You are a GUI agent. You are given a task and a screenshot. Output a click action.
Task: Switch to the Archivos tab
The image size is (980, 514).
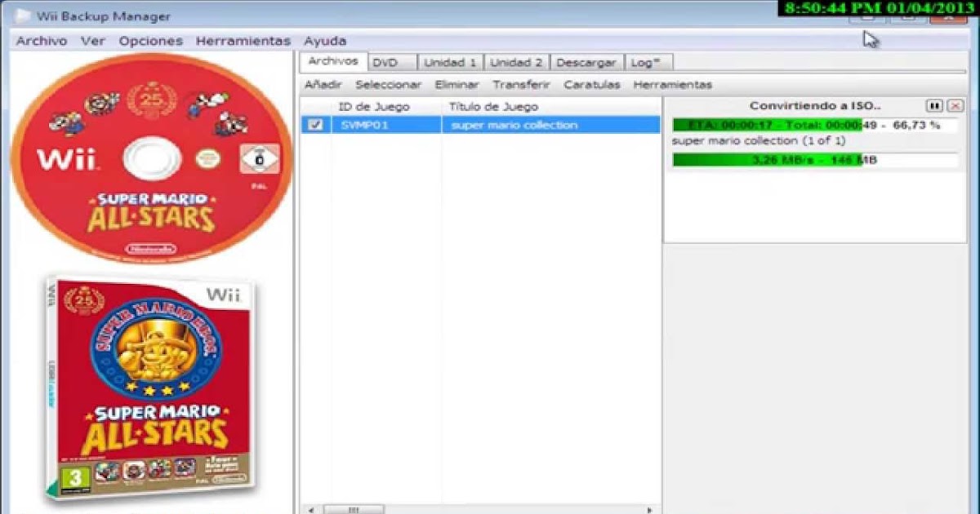333,61
